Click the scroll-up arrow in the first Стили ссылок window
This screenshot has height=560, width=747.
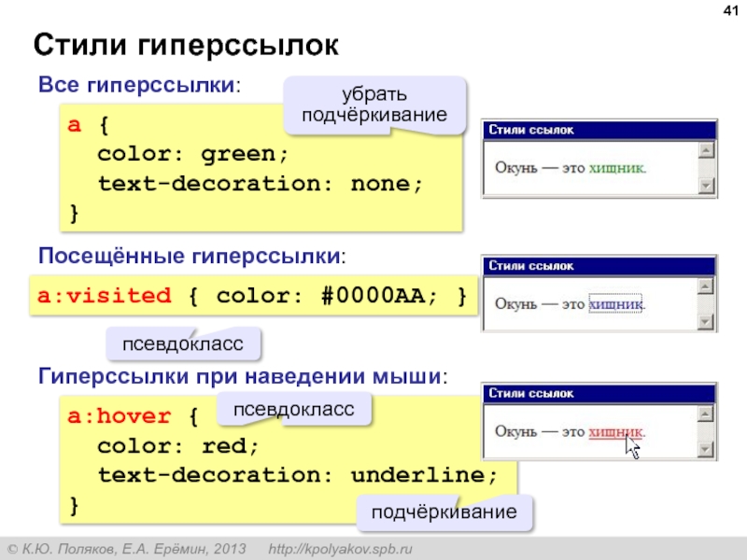706,150
